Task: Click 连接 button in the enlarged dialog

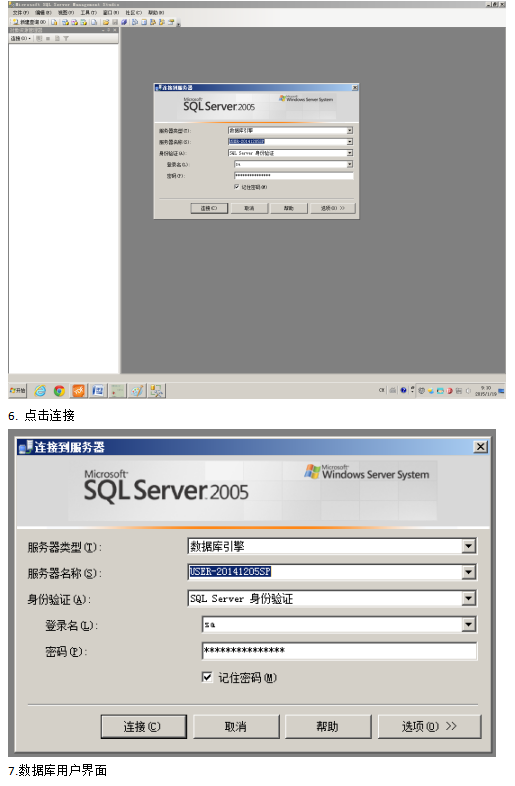Action: pyautogui.click(x=143, y=727)
